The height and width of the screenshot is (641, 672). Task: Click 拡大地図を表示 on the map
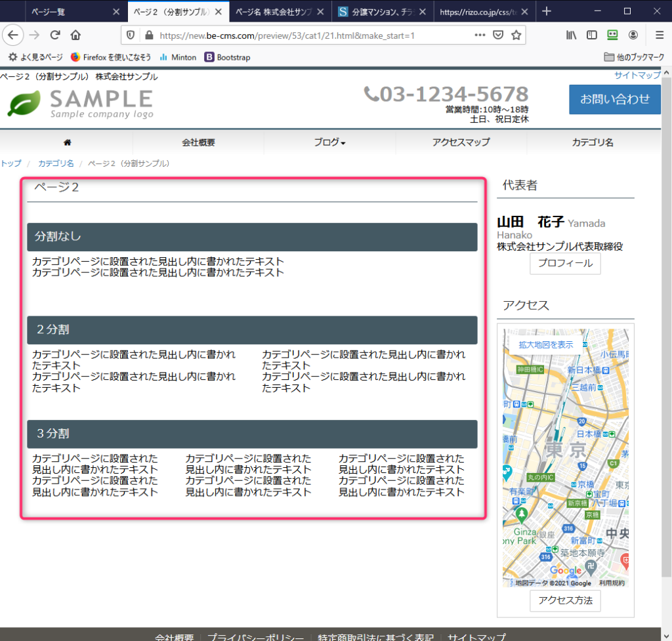545,344
